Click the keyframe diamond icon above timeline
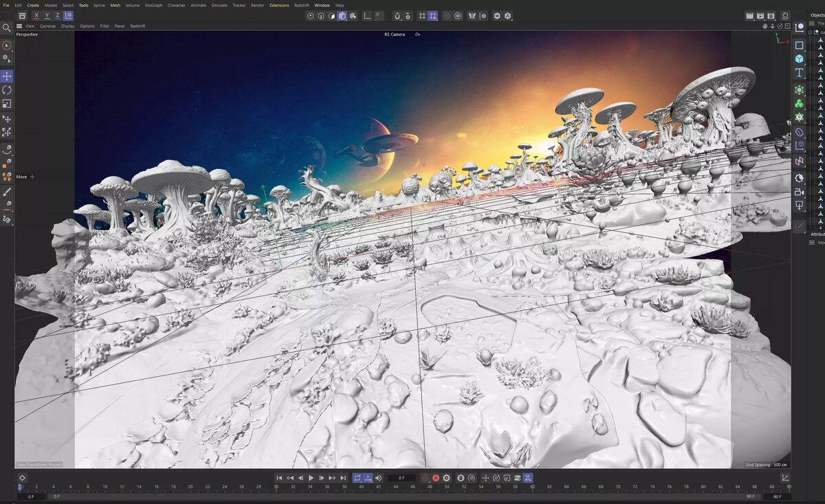The width and height of the screenshot is (825, 504). [x=22, y=478]
